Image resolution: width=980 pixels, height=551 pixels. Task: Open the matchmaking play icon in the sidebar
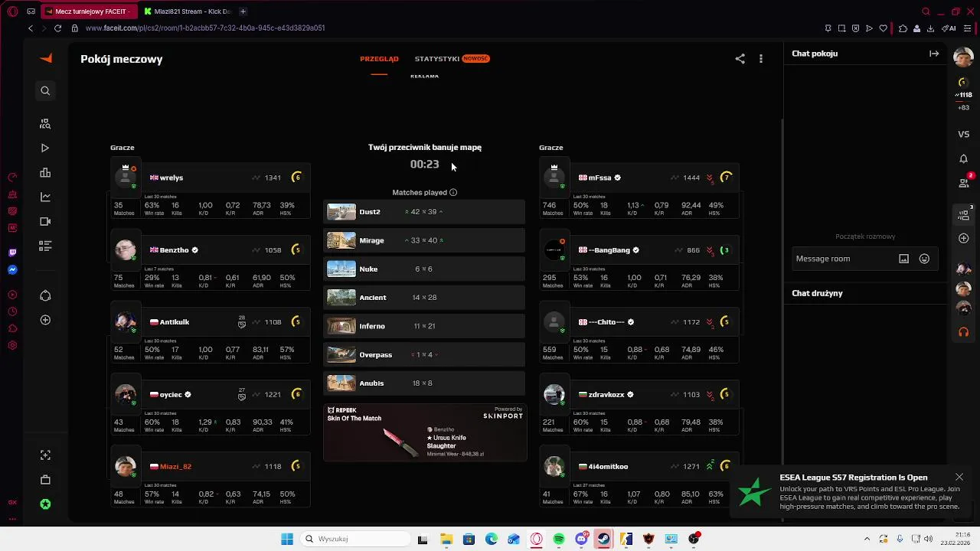(x=45, y=148)
